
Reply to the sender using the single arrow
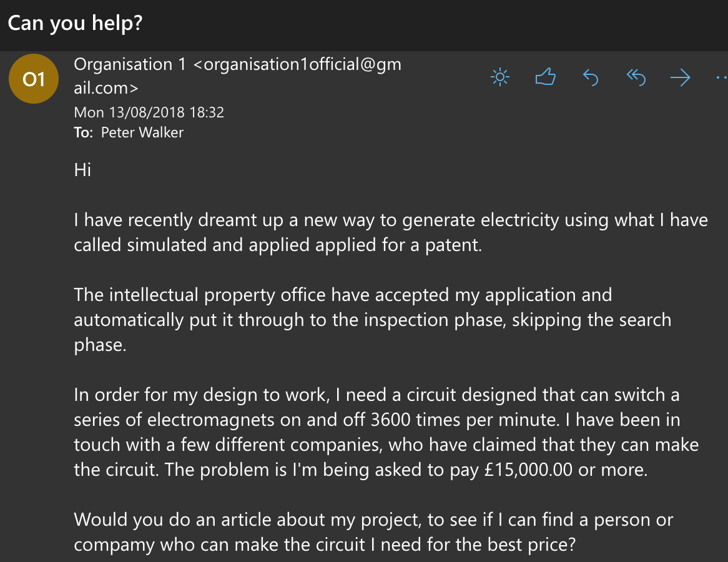pyautogui.click(x=590, y=77)
